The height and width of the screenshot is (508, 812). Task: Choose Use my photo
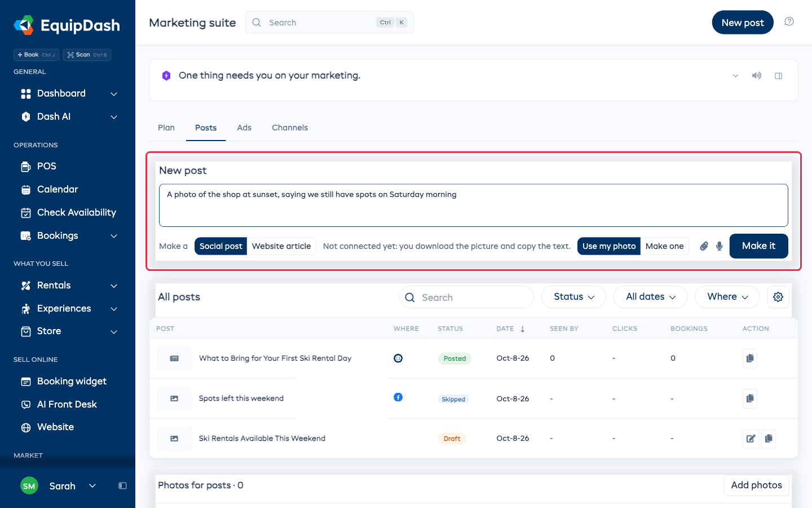(x=609, y=246)
